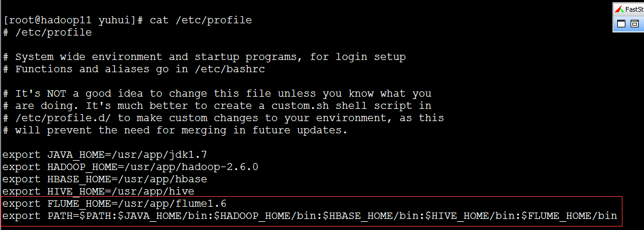Click the export HADOOP_HOME line

pyautogui.click(x=130, y=167)
